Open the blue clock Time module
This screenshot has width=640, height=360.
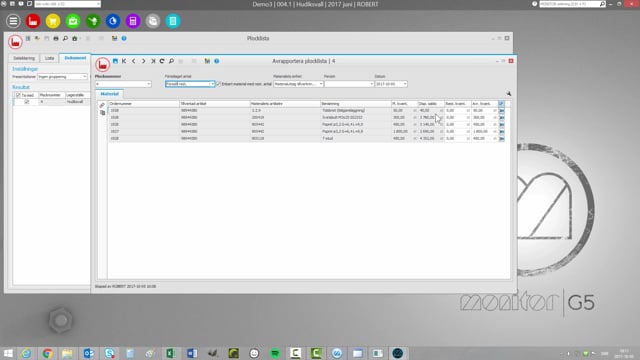point(113,21)
